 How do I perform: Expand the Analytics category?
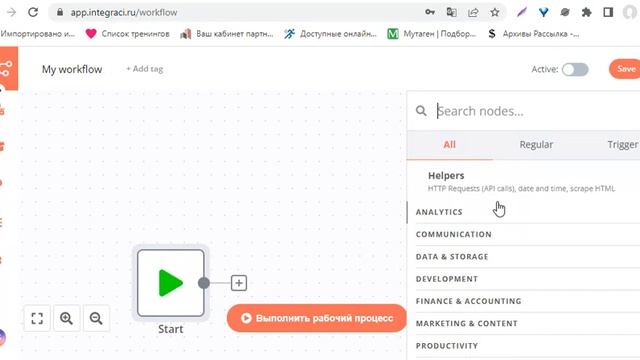point(527,212)
